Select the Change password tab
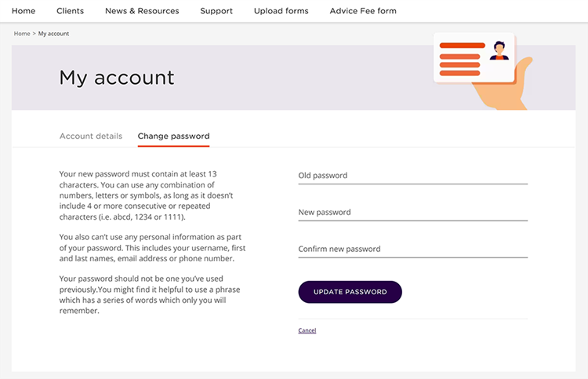Screen dimensions: 588x379 (173, 136)
